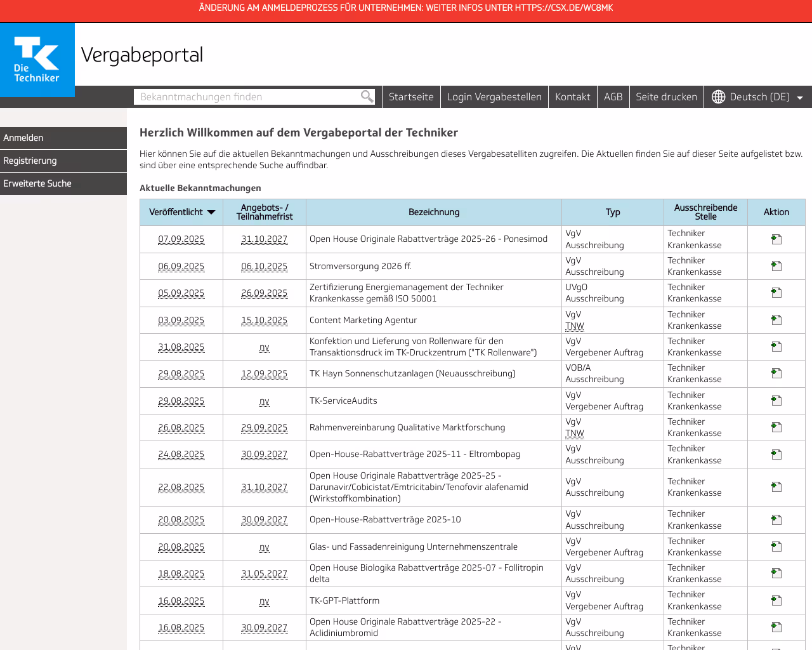Click publication date 26.08.2025
The image size is (812, 650).
(x=181, y=428)
